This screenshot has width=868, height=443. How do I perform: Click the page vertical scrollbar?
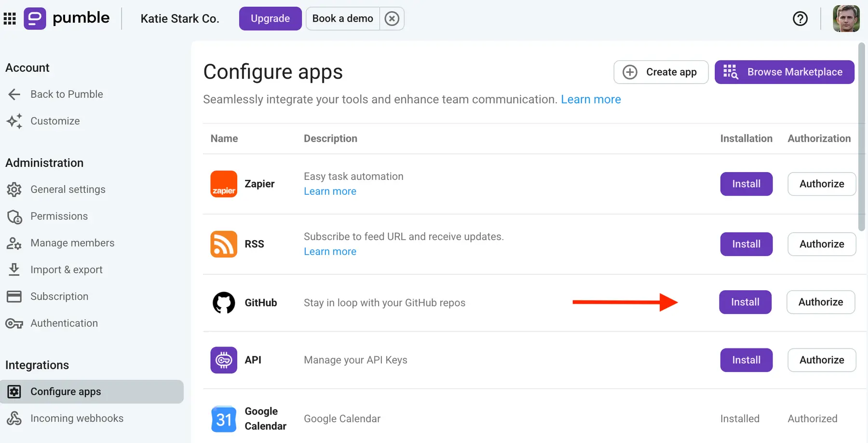pos(862,137)
